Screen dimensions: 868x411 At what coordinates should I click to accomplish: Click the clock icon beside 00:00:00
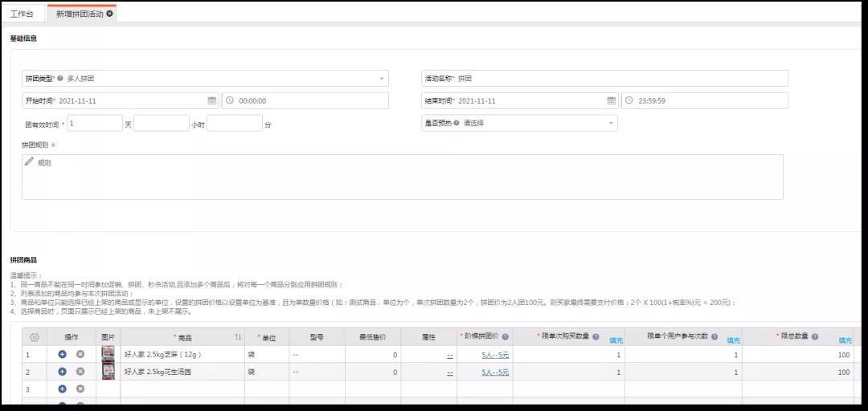230,101
